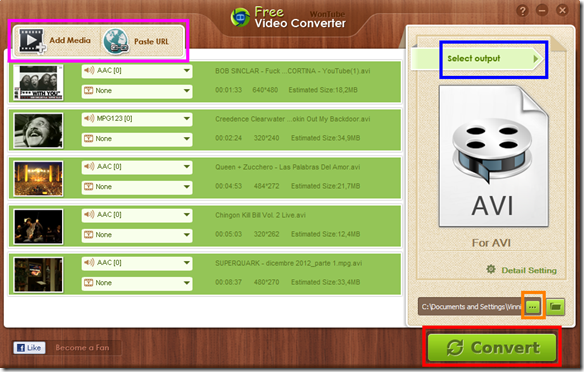
Task: Open AAC audio dropdown for Queen + Zucchero
Action: pyautogui.click(x=137, y=166)
